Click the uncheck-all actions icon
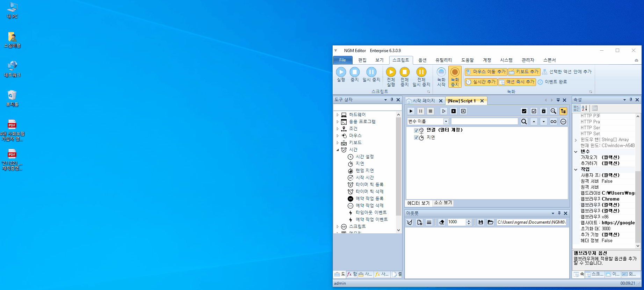 tap(534, 111)
